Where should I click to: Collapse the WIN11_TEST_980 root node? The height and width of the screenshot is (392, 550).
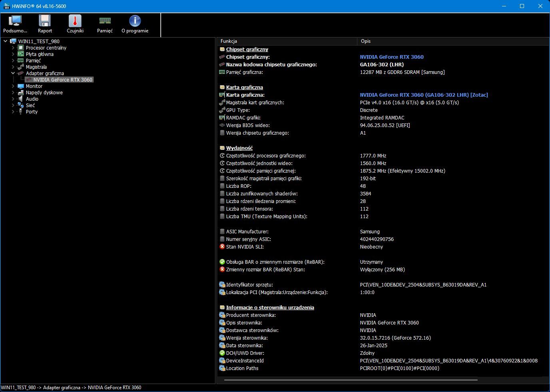coord(5,41)
